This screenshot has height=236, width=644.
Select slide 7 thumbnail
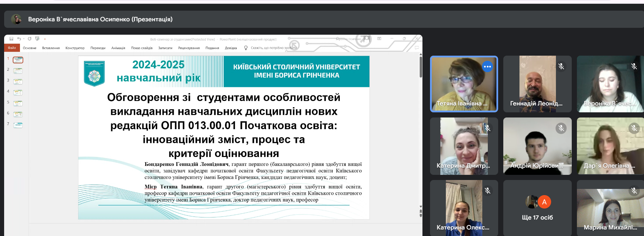pos(18,125)
